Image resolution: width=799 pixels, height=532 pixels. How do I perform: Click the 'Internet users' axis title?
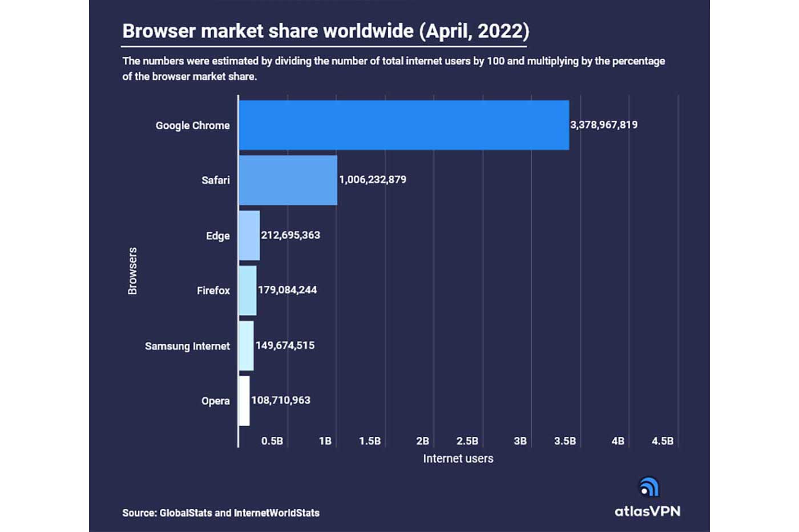click(x=458, y=458)
